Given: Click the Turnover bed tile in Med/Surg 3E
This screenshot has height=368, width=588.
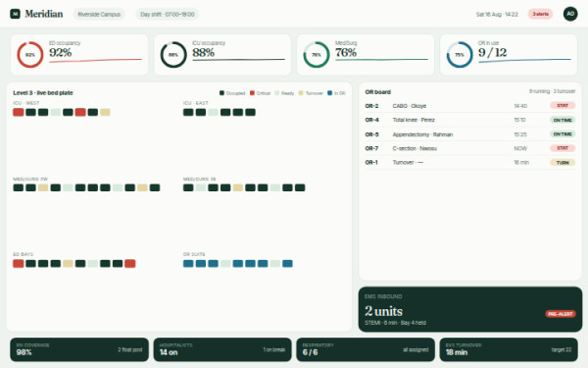Looking at the screenshot, I should tap(238, 187).
